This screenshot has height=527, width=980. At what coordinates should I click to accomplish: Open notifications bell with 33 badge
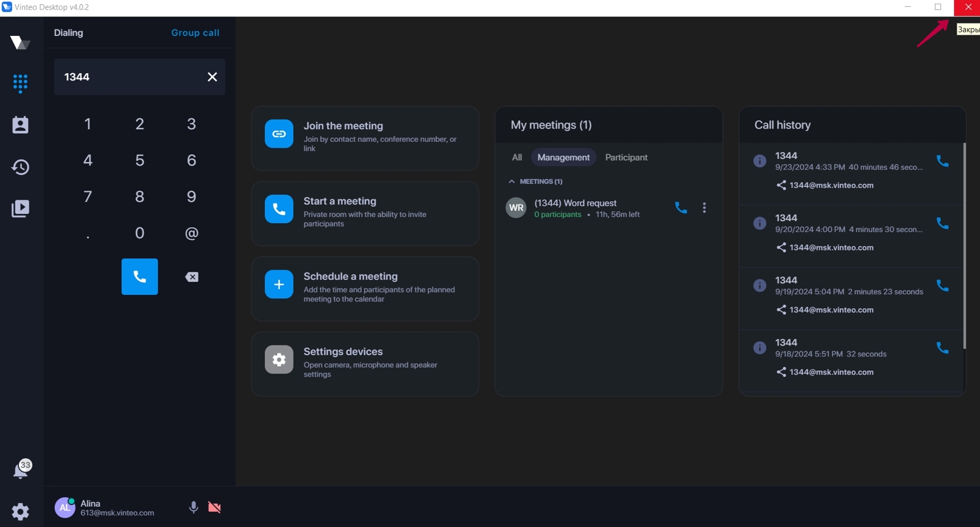coord(22,469)
